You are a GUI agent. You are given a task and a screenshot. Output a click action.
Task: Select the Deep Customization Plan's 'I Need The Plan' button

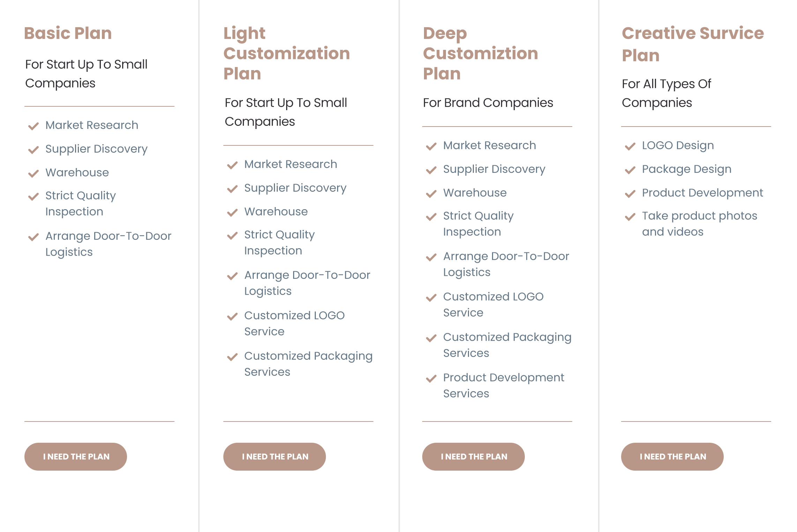[474, 456]
